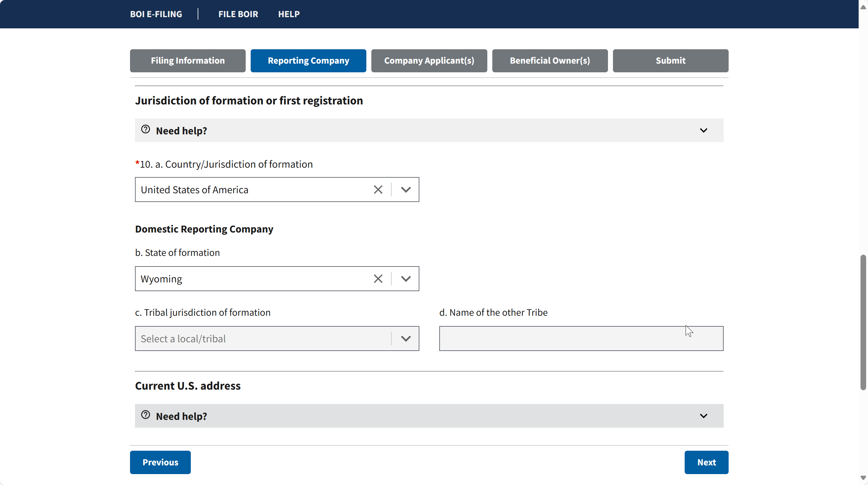Click the scrollbar up arrow
This screenshot has height=485, width=868.
(x=863, y=7)
